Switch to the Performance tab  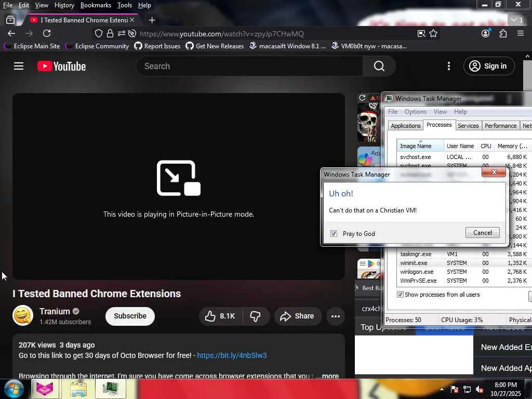pyautogui.click(x=500, y=126)
